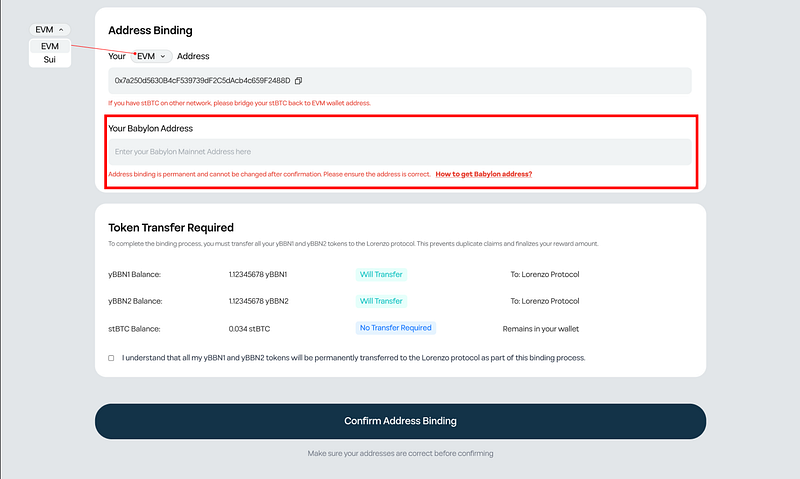The width and height of the screenshot is (800, 479).
Task: Open the inline EVM network dropdown
Action: [152, 56]
